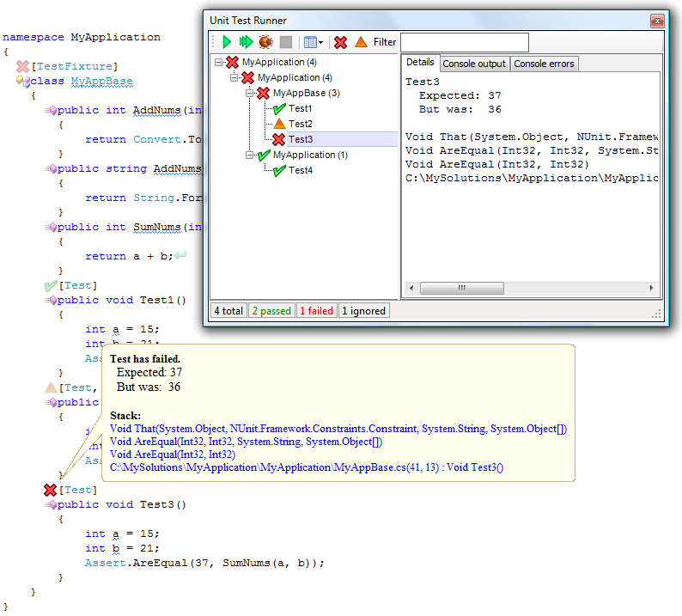
Task: Click the Run all tests double-arrow icon
Action: 247,42
